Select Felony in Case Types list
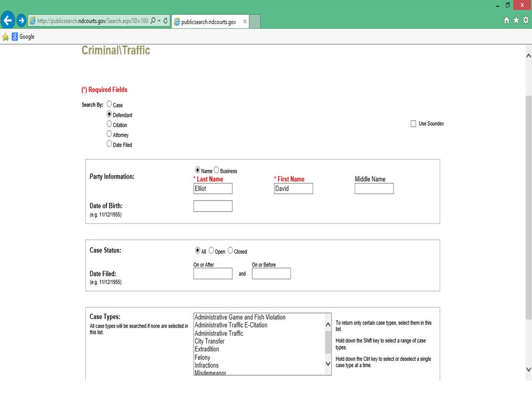Image resolution: width=532 pixels, height=399 pixels. point(202,357)
